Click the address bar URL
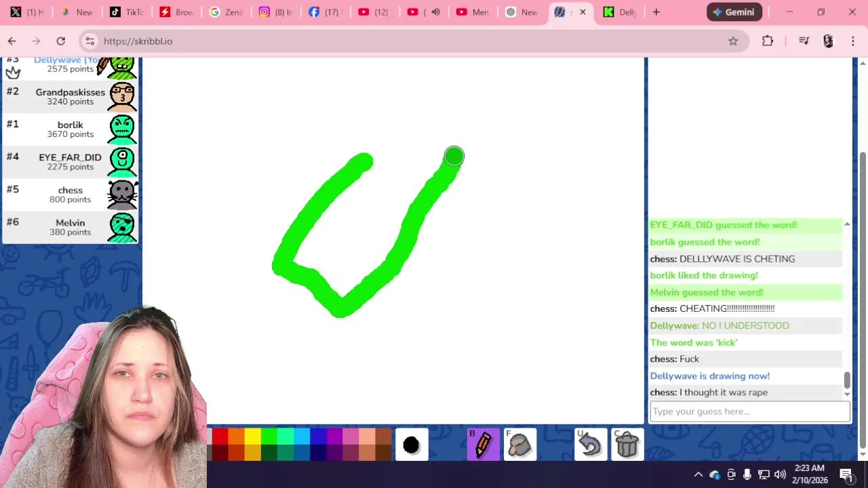Image resolution: width=868 pixels, height=488 pixels. [x=138, y=41]
